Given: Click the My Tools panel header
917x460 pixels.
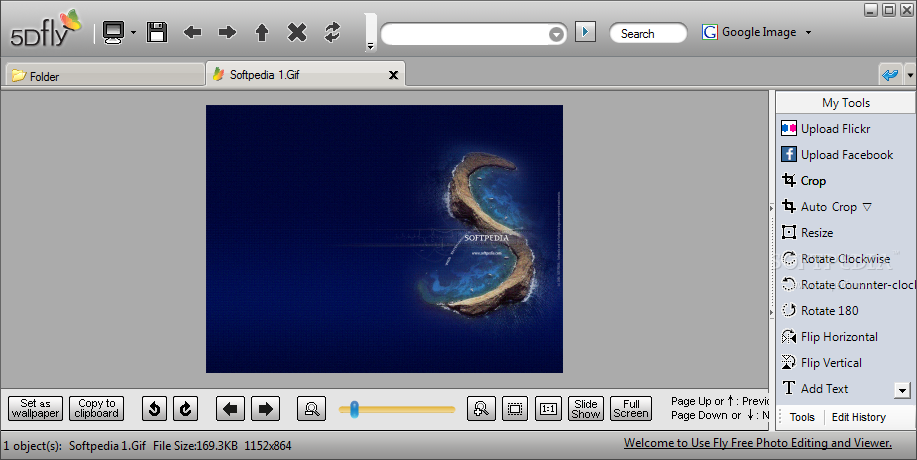Looking at the screenshot, I should tap(846, 103).
